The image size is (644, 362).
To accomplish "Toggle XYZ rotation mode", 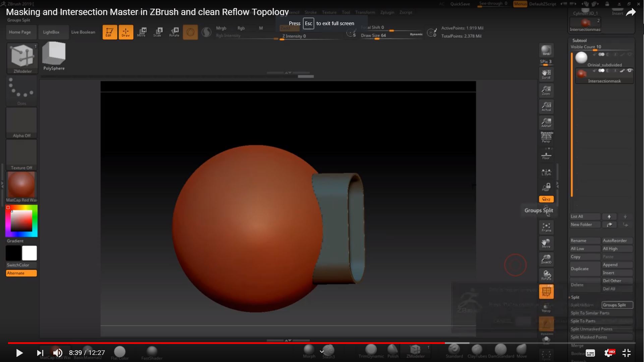I will click(546, 199).
